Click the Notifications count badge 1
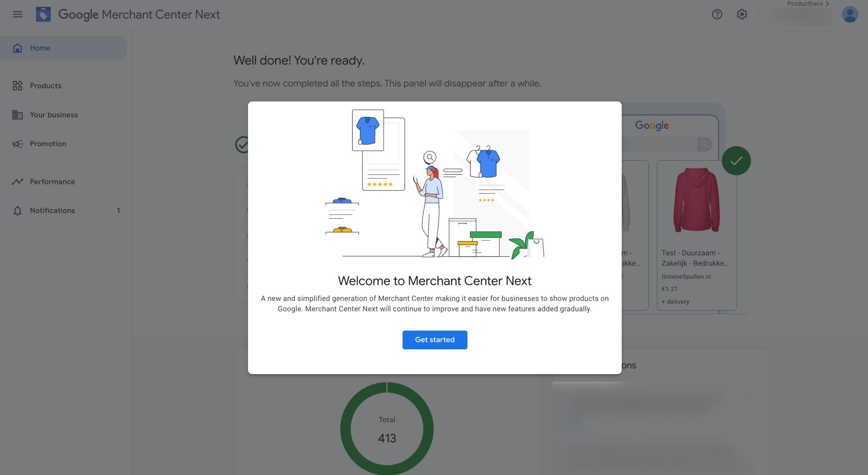This screenshot has width=868, height=475. pyautogui.click(x=118, y=211)
